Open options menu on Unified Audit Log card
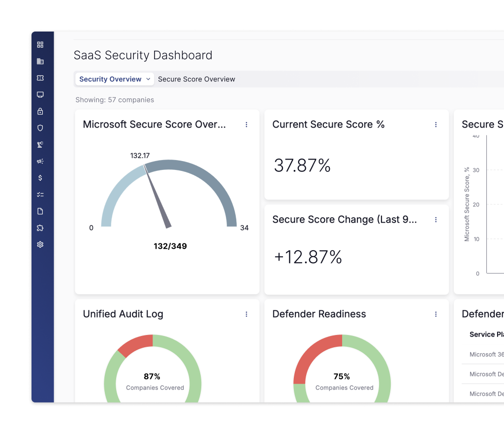504x434 pixels. (247, 314)
